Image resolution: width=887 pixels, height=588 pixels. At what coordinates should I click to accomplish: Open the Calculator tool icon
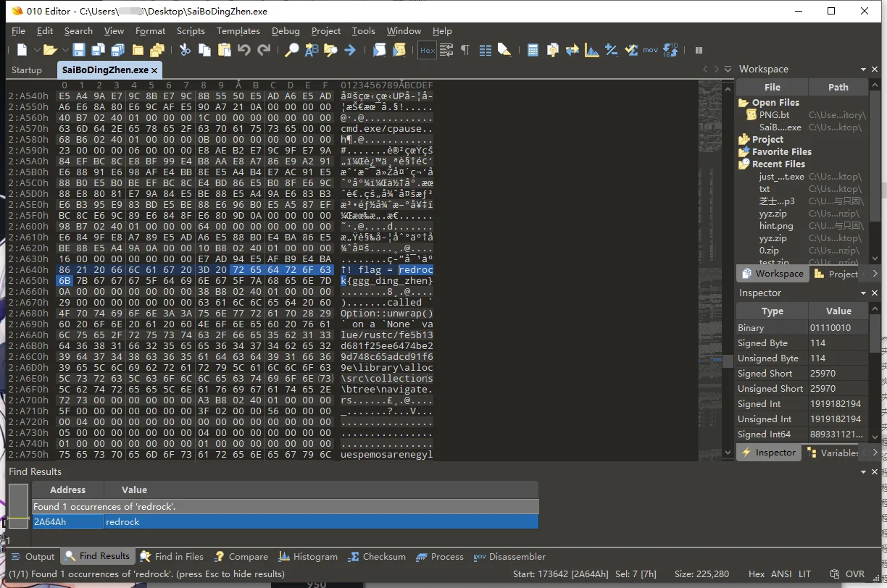[533, 50]
